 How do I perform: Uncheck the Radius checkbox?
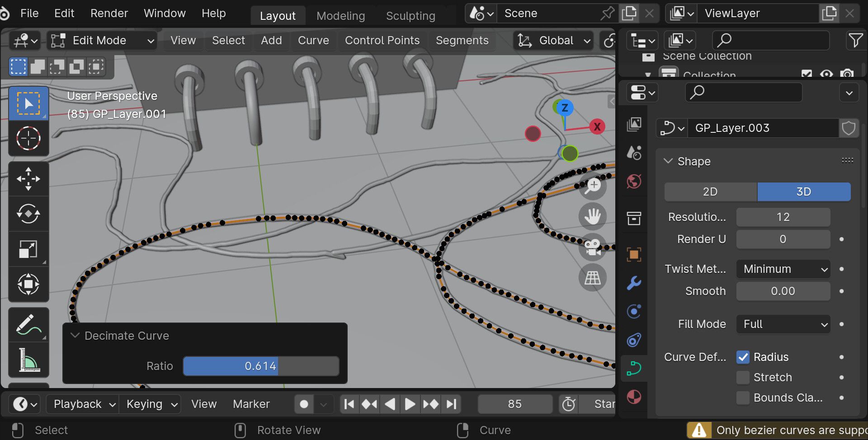point(743,357)
